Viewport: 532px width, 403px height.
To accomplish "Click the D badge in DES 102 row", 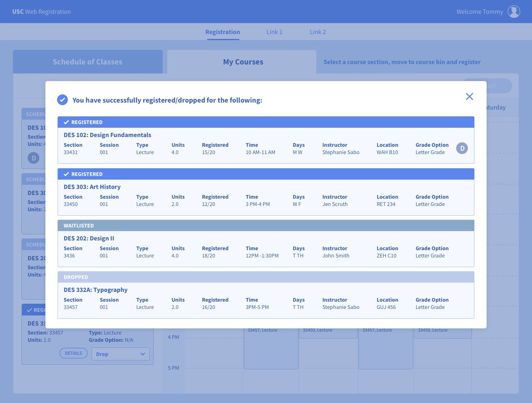I will pos(462,148).
